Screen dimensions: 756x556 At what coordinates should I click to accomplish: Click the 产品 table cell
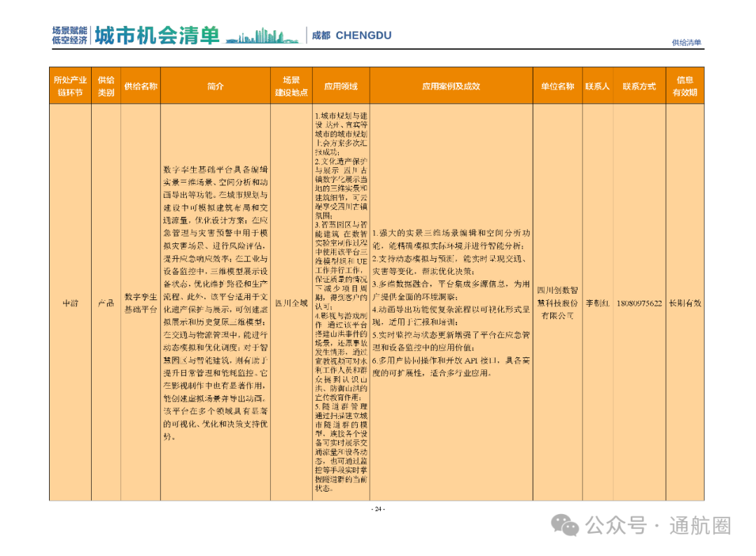pos(106,303)
